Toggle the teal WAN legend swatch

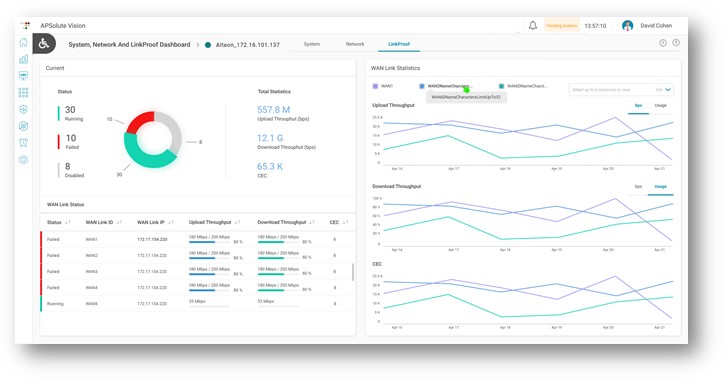pyautogui.click(x=501, y=86)
